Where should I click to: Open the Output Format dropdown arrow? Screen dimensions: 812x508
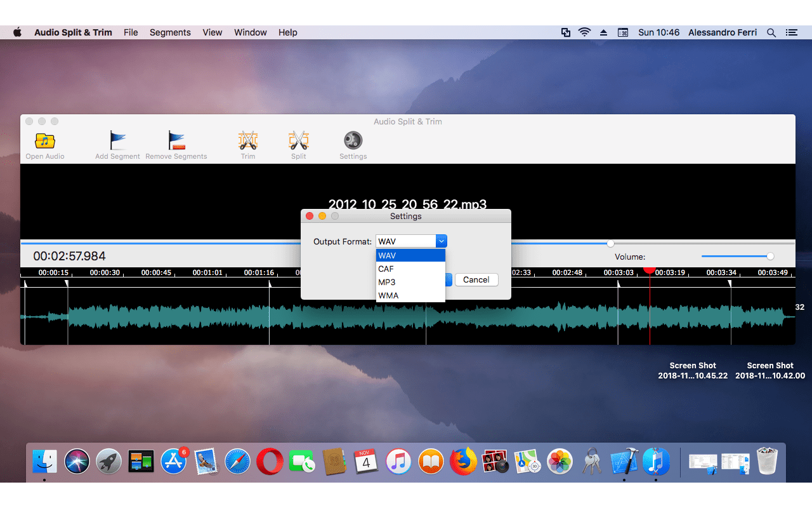point(442,241)
